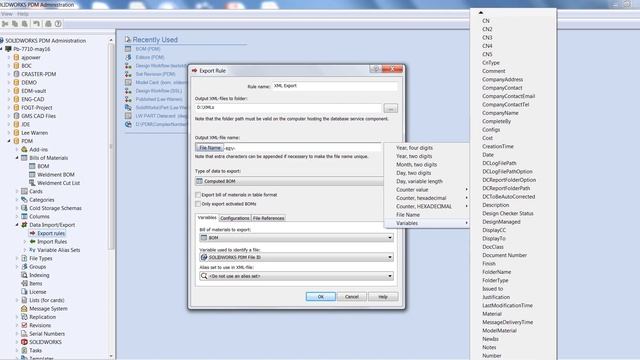Click the variables list scroll-up arrow
This screenshot has width=640, height=360.
click(480, 13)
